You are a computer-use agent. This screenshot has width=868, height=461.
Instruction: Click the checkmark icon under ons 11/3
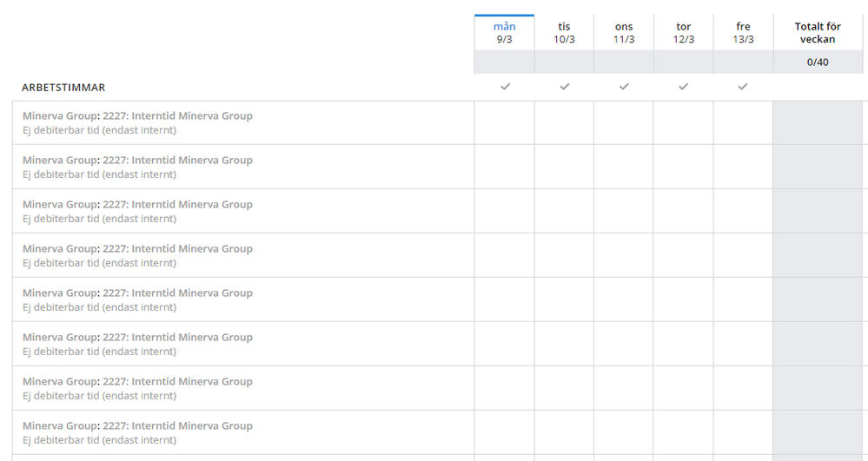pyautogui.click(x=624, y=86)
